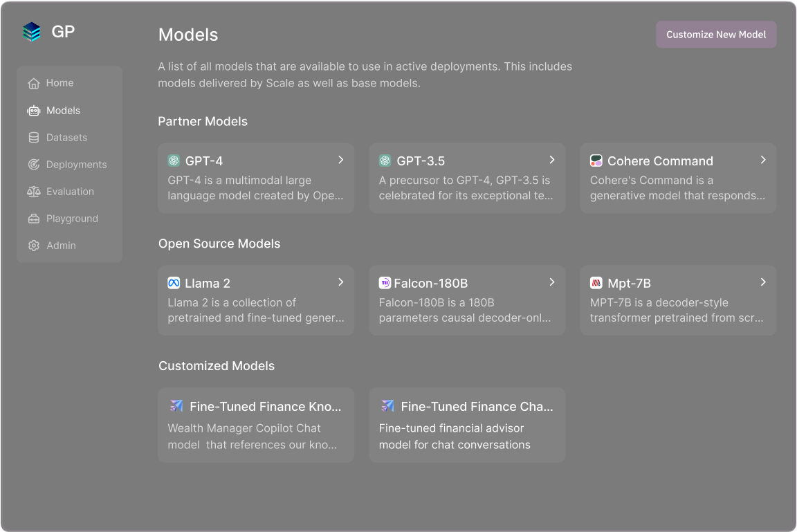Viewport: 797px width, 532px height.
Task: Go to Evaluation in sidebar menu
Action: pos(70,192)
